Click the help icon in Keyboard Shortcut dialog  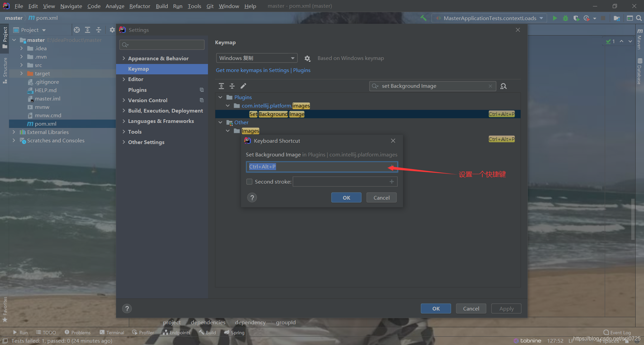(252, 198)
